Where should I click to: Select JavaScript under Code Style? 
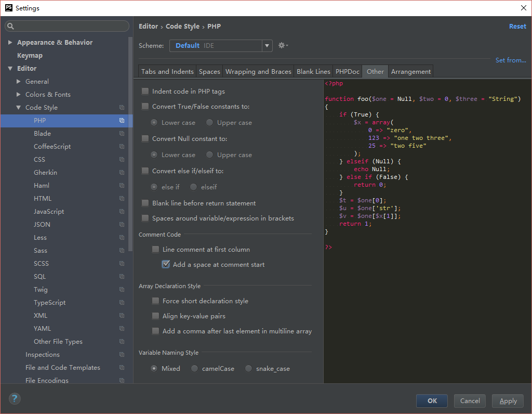[x=49, y=212]
